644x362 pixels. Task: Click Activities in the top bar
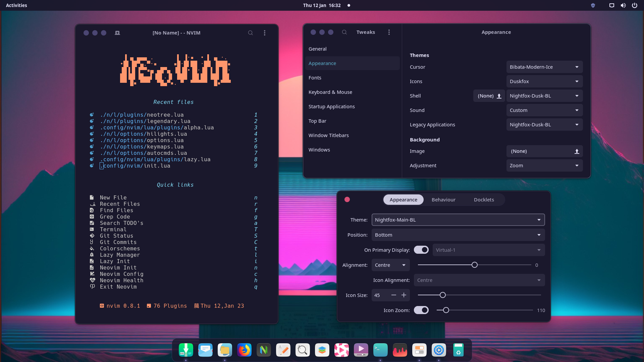pos(16,5)
